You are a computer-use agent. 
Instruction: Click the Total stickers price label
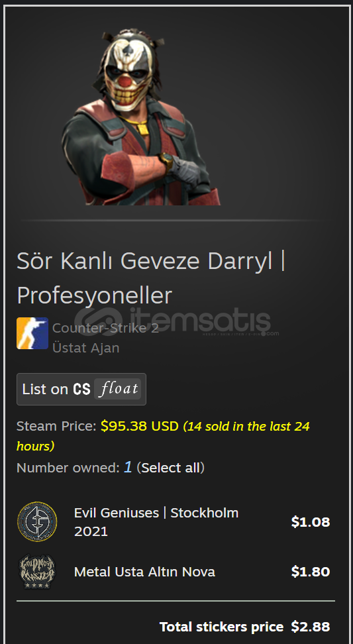click(221, 627)
